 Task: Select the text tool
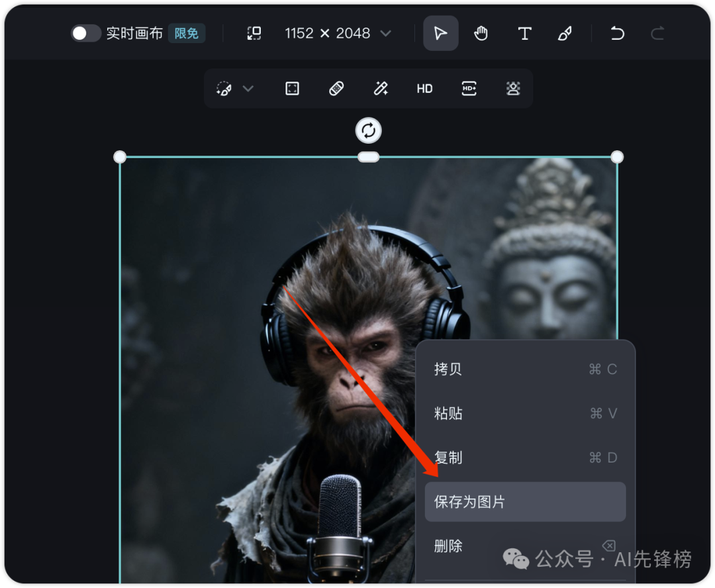(524, 33)
